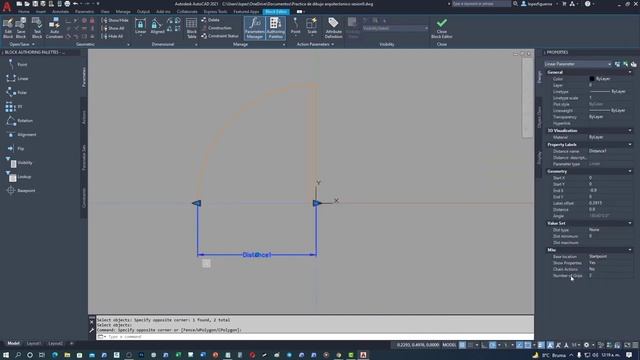
Task: Open the Annotate ribbon tab
Action: pos(60,12)
